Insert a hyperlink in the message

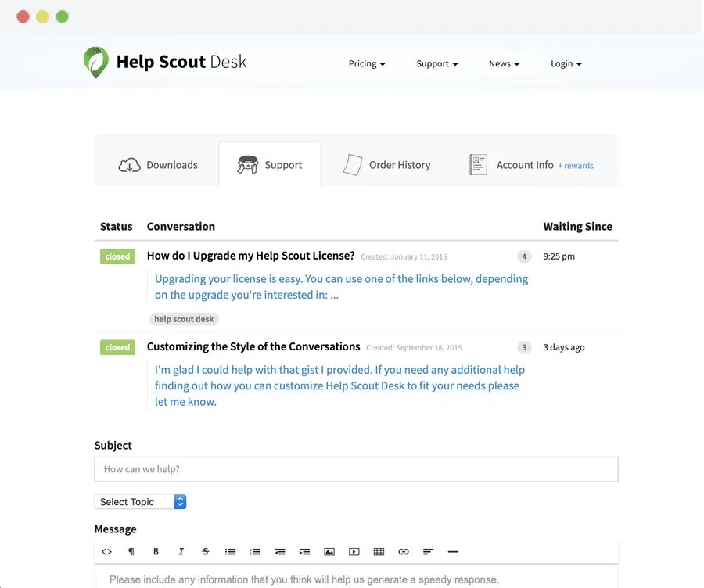(x=404, y=552)
